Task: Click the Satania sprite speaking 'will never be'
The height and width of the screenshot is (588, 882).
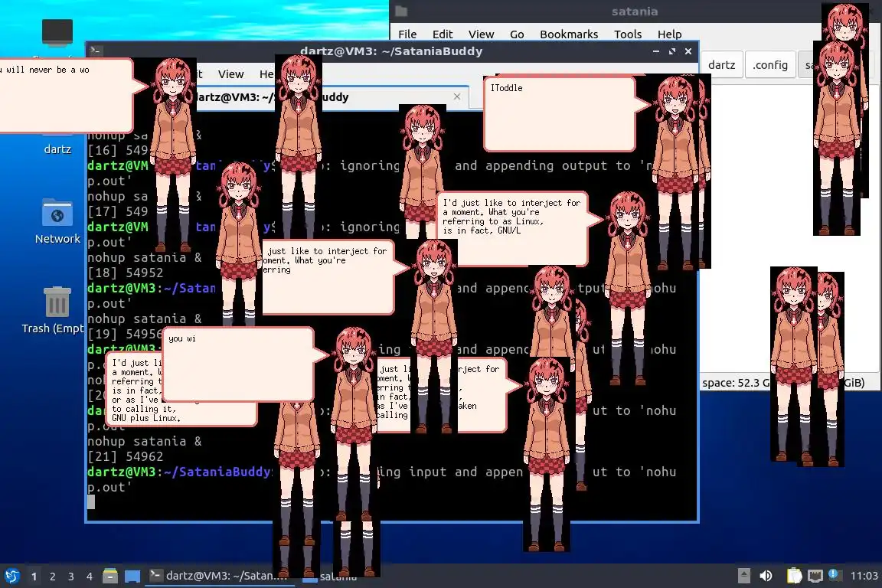Action: coord(173,155)
